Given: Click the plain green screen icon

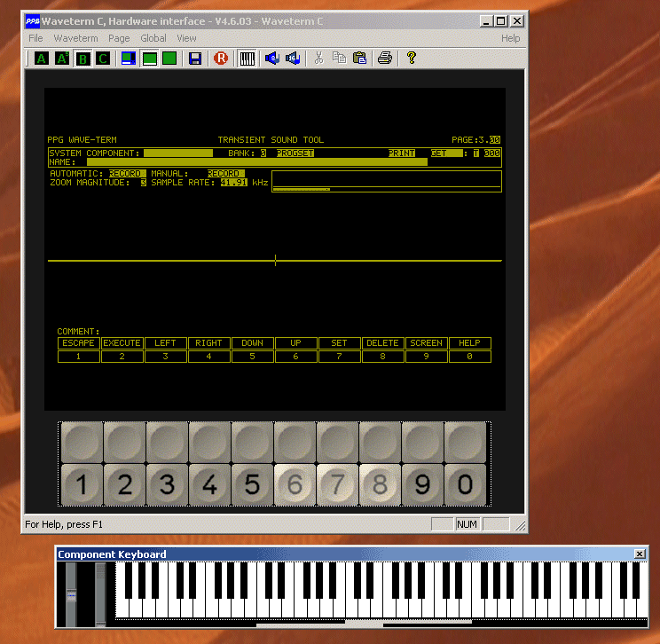Looking at the screenshot, I should [169, 58].
